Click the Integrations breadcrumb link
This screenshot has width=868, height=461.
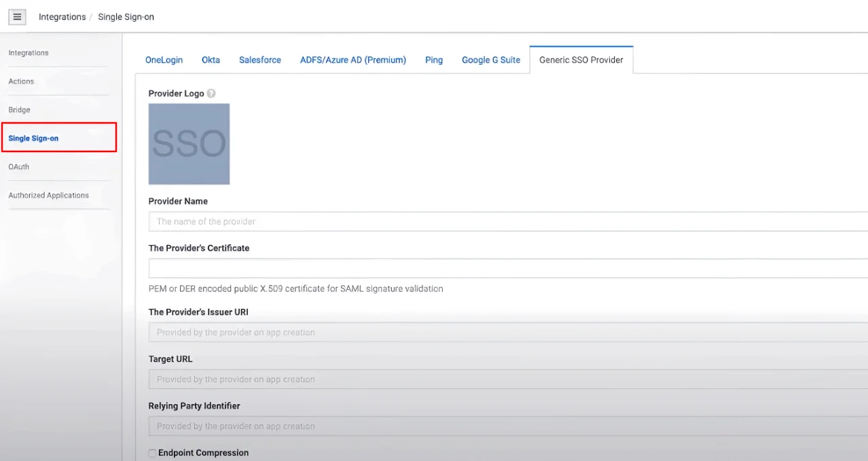point(62,17)
